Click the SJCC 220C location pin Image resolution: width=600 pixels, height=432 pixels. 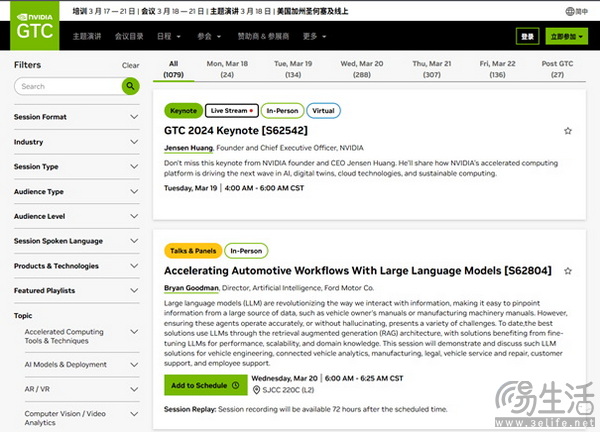click(x=256, y=390)
